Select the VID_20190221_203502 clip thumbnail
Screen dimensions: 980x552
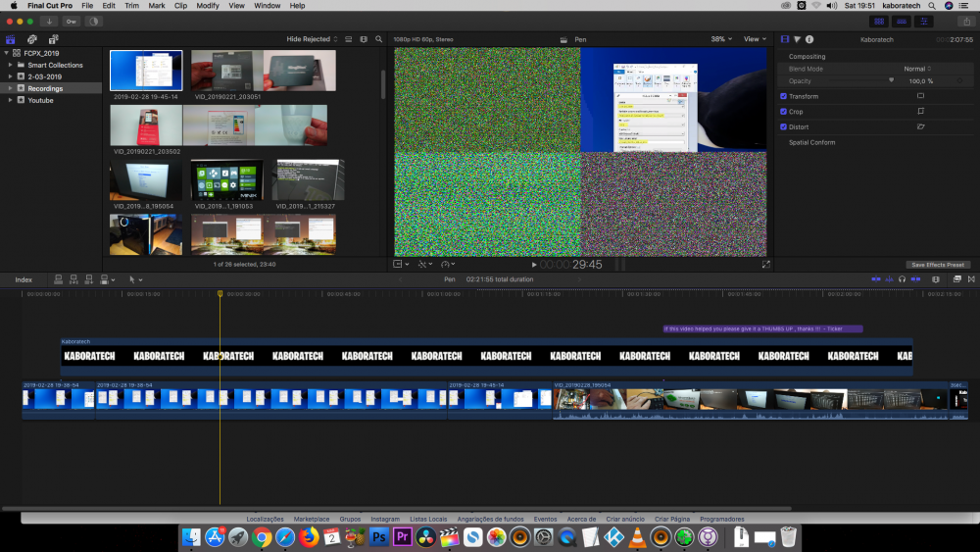(219, 125)
